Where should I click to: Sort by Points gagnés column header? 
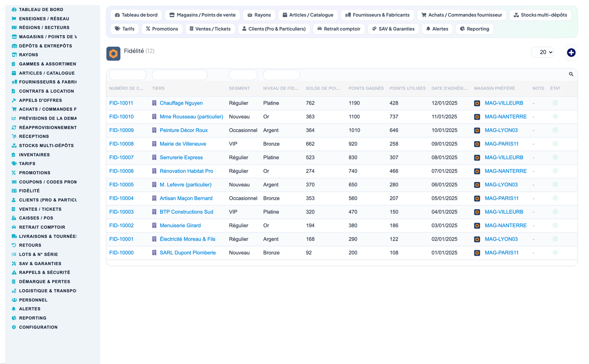(366, 88)
